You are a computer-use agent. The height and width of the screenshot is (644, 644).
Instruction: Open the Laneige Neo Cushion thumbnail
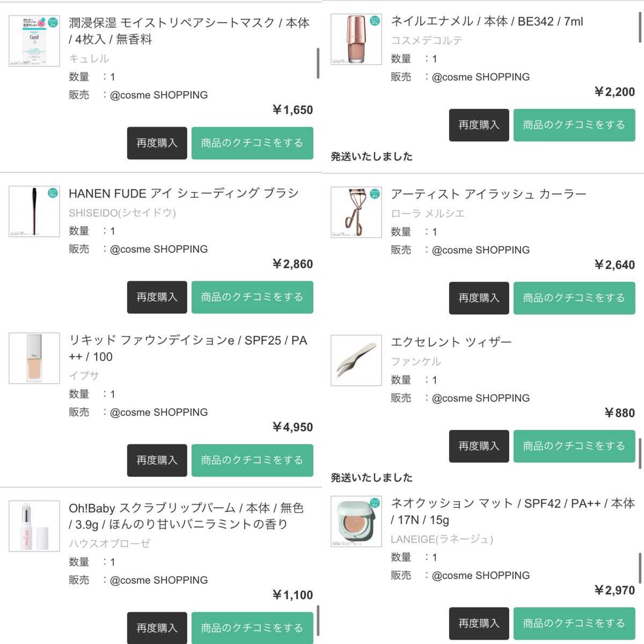coord(356,522)
